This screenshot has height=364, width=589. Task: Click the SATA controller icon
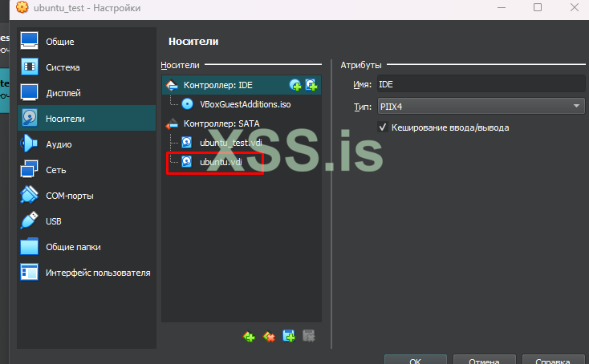(x=172, y=123)
